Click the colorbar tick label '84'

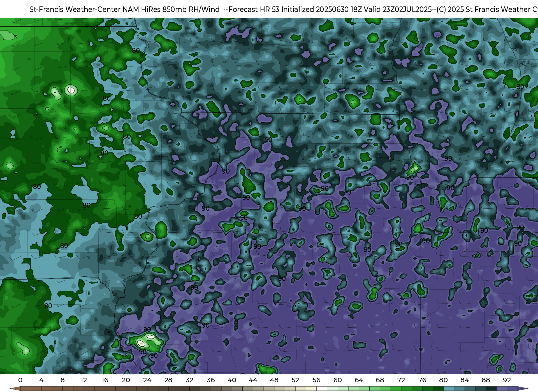pos(465,380)
